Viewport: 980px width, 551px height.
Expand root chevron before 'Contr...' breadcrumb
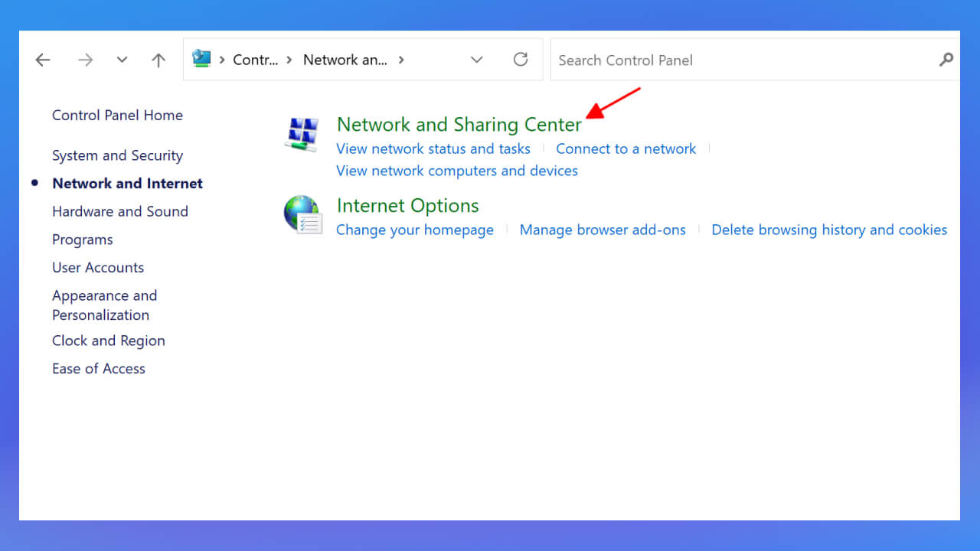[222, 60]
